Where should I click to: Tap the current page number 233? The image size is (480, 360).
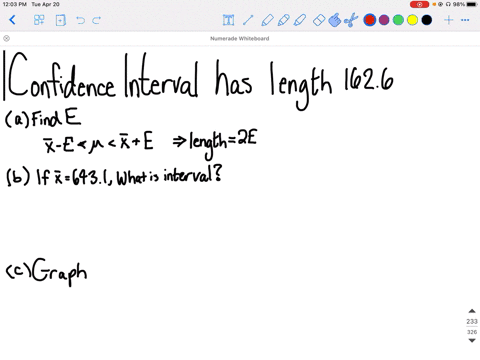(x=472, y=321)
